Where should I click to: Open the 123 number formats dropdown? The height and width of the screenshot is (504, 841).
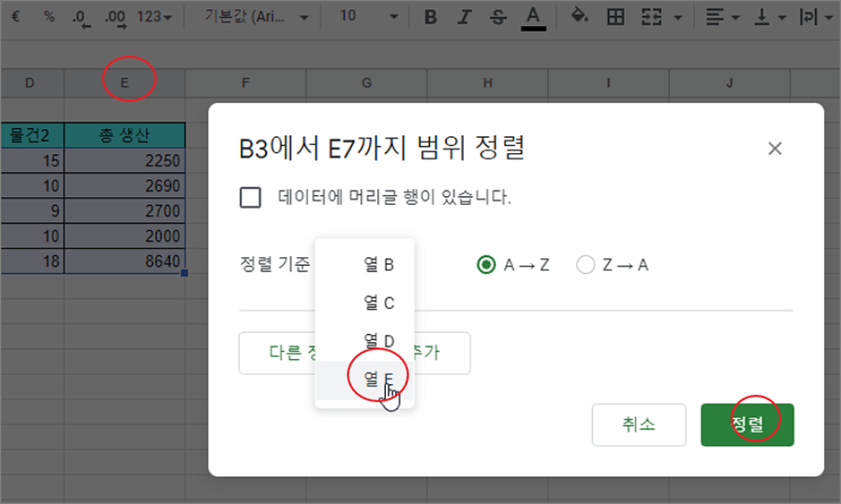pyautogui.click(x=154, y=17)
